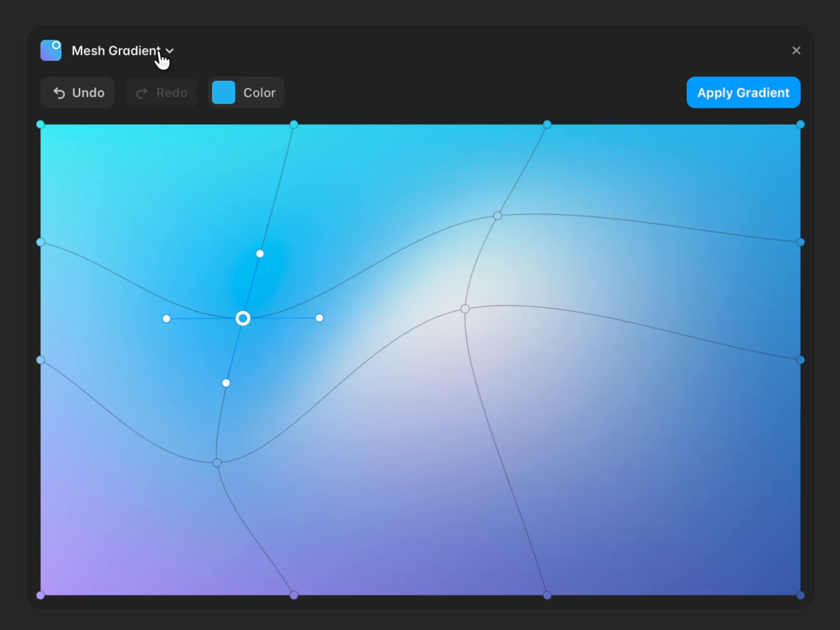Open the Mesh Gradient title dropdown chevron

[170, 51]
